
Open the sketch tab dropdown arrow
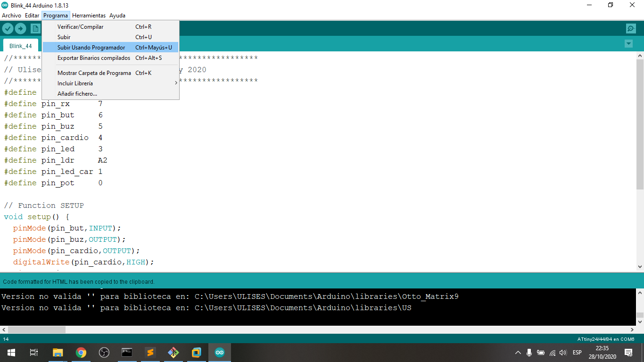[x=628, y=44]
